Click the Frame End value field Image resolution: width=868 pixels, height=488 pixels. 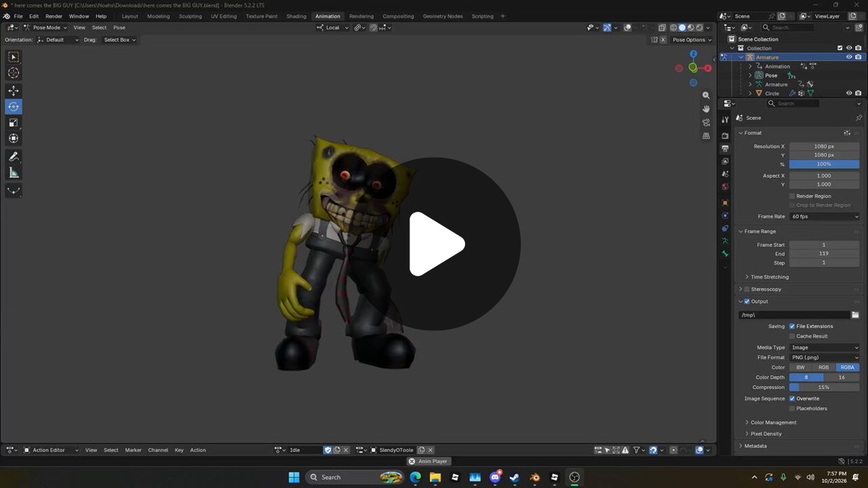pyautogui.click(x=825, y=254)
